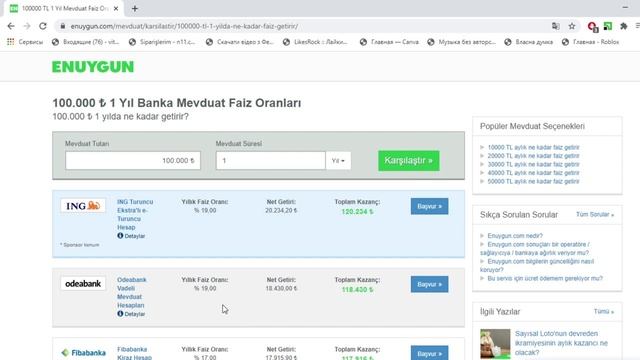Show Detaylar for the Odeabank account

[x=131, y=314]
